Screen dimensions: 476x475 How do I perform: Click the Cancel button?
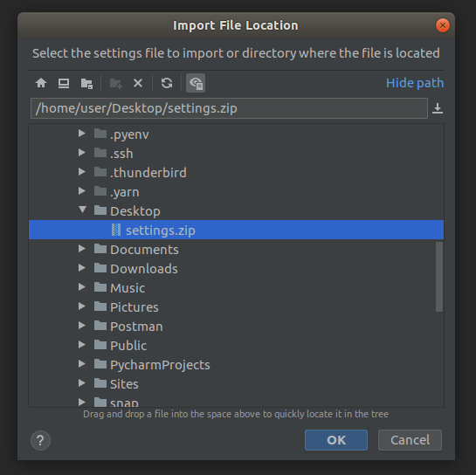point(410,440)
